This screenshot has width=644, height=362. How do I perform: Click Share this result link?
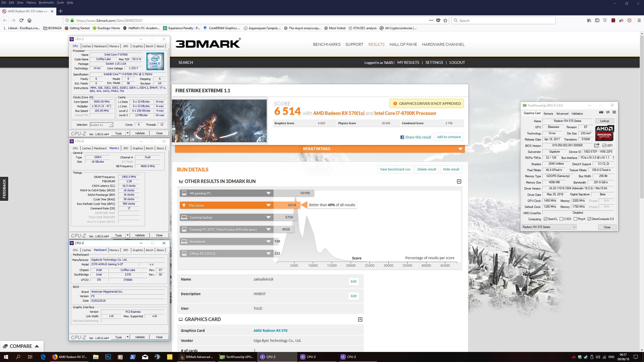(416, 137)
